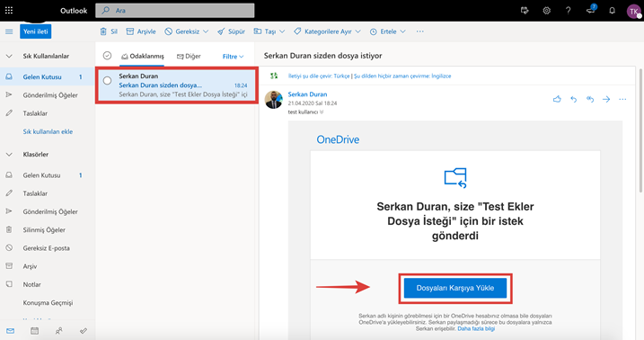Image resolution: width=644 pixels, height=340 pixels.
Task: Switch to To Do checkmark icon
Action: pyautogui.click(x=84, y=330)
